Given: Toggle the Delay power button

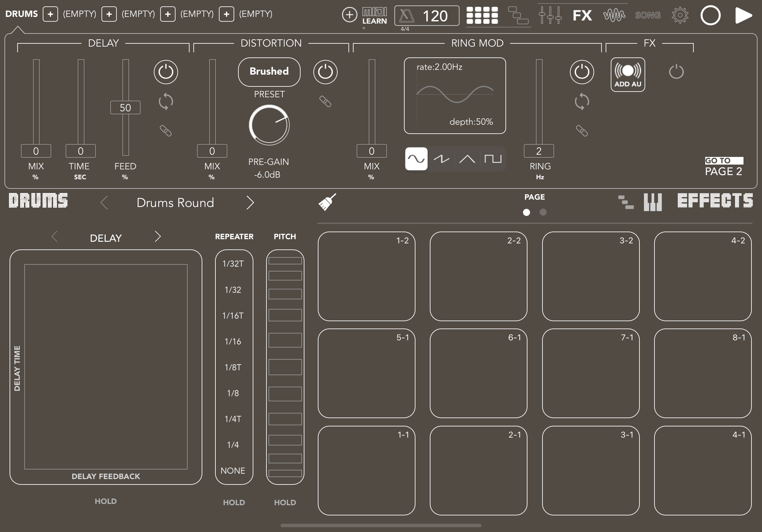Looking at the screenshot, I should coord(166,72).
